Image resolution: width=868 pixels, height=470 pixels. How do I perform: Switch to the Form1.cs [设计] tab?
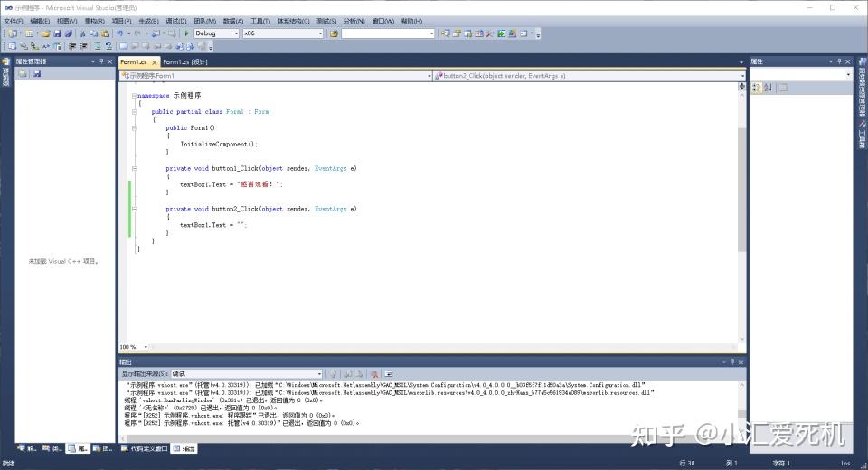(185, 62)
